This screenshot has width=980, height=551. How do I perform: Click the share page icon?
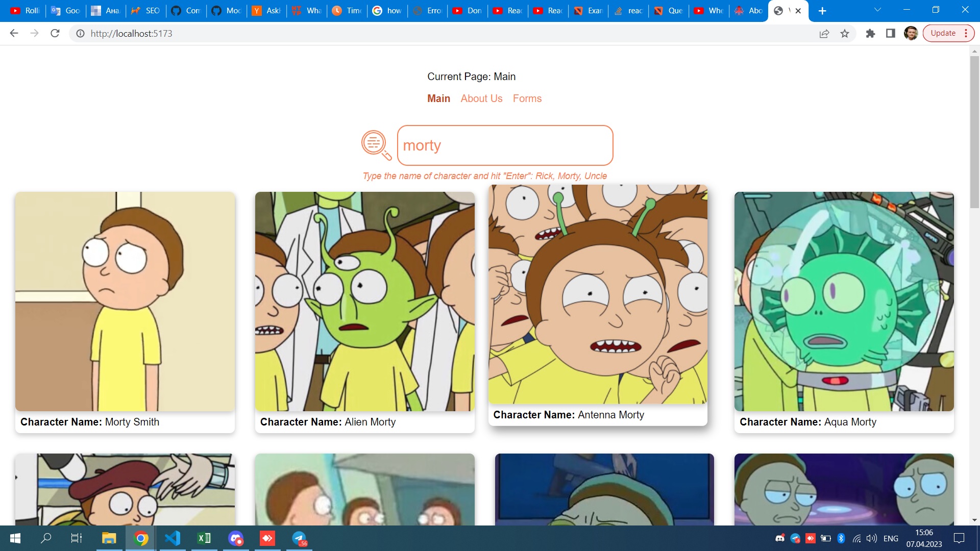(824, 34)
